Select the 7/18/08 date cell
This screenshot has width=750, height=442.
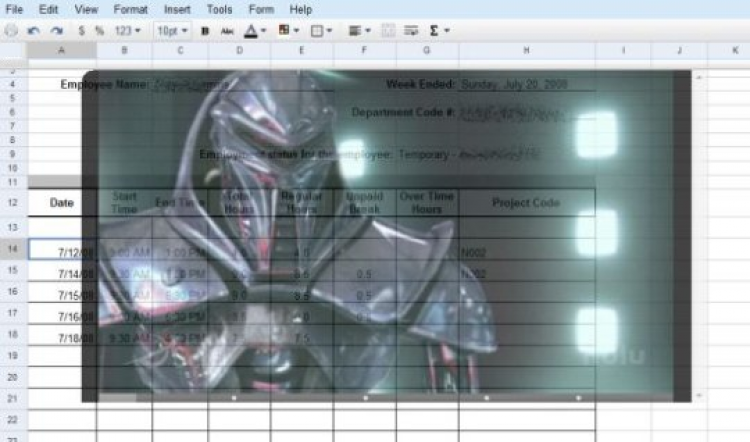(62, 335)
